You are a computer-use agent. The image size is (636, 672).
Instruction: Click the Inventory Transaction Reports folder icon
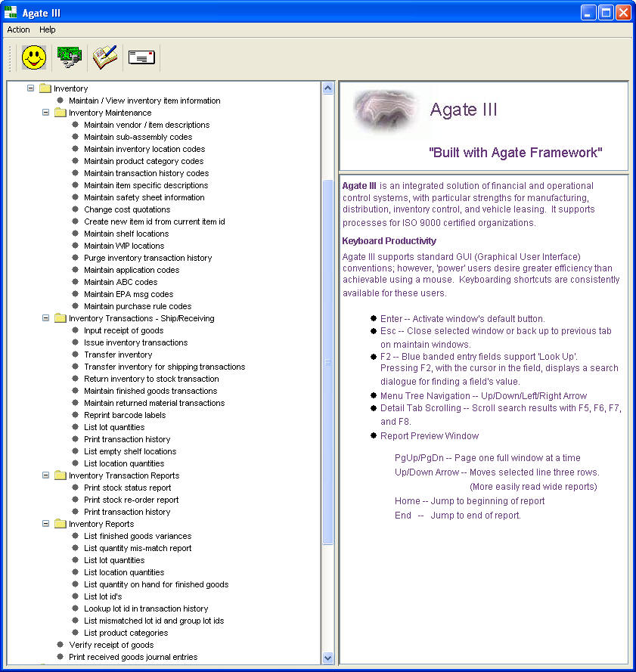[x=60, y=475]
